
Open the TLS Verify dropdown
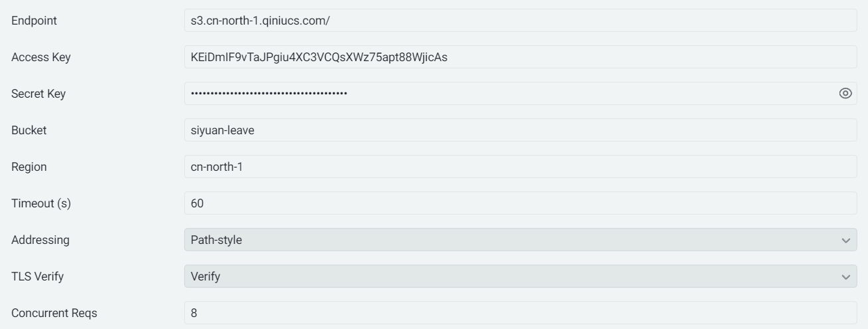pyautogui.click(x=512, y=276)
